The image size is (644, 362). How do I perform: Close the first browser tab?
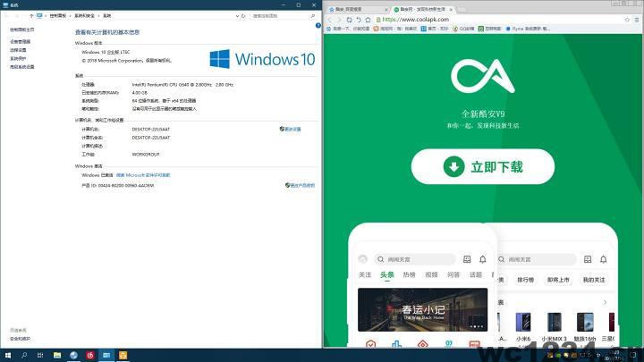point(386,9)
